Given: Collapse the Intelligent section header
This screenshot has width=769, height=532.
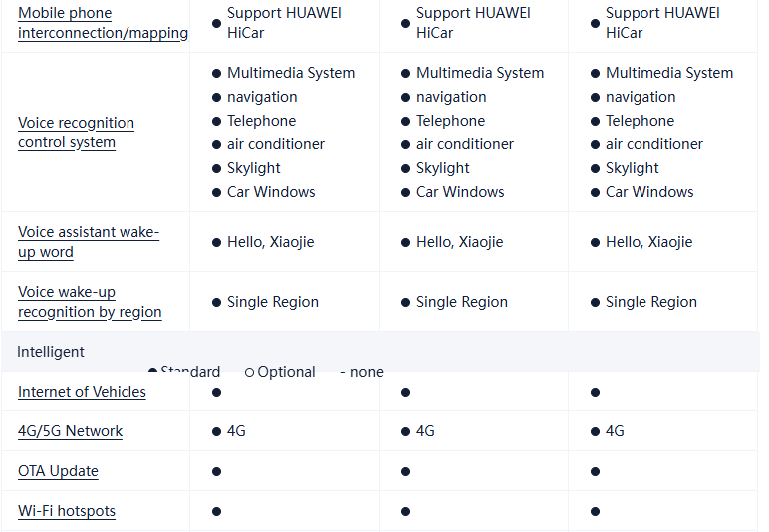Looking at the screenshot, I should (x=51, y=352).
